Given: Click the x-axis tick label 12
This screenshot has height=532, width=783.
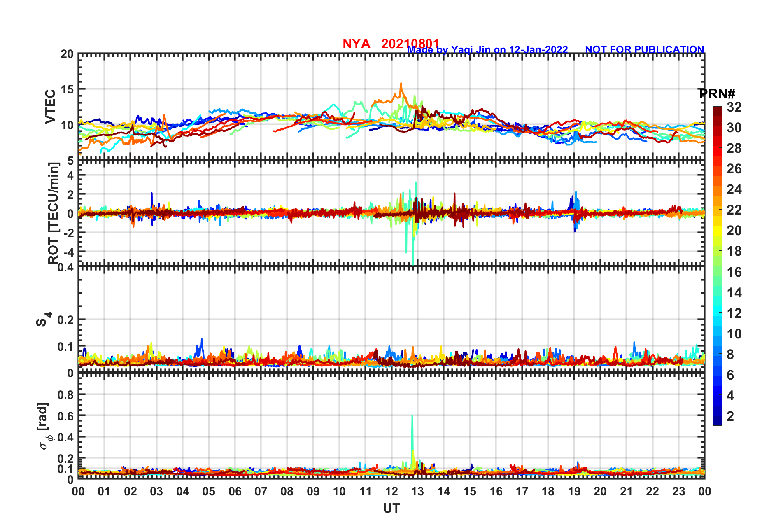Looking at the screenshot, I should (391, 491).
